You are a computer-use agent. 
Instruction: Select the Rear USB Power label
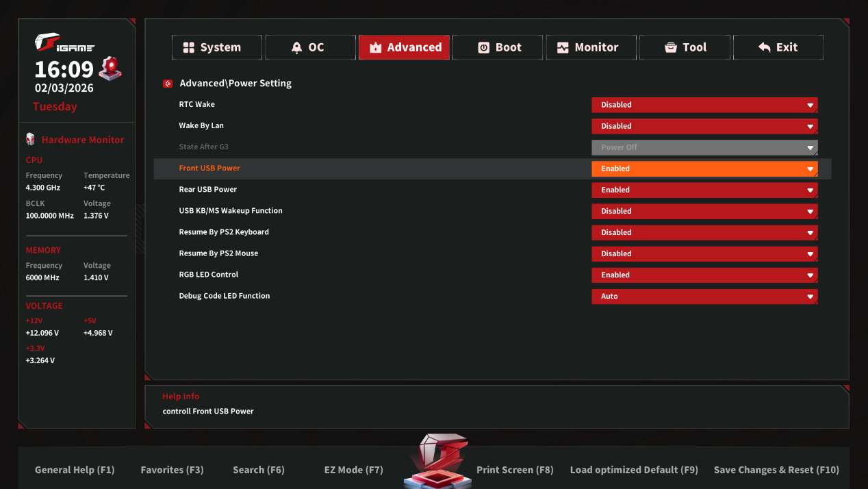pos(208,189)
